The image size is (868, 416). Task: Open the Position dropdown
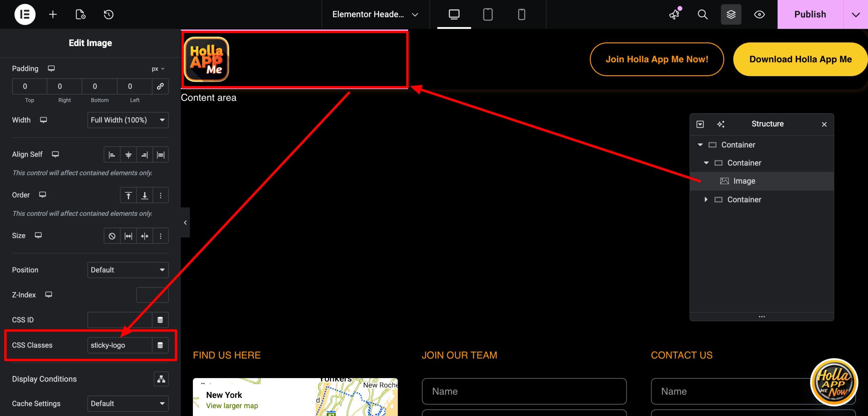pyautogui.click(x=128, y=270)
